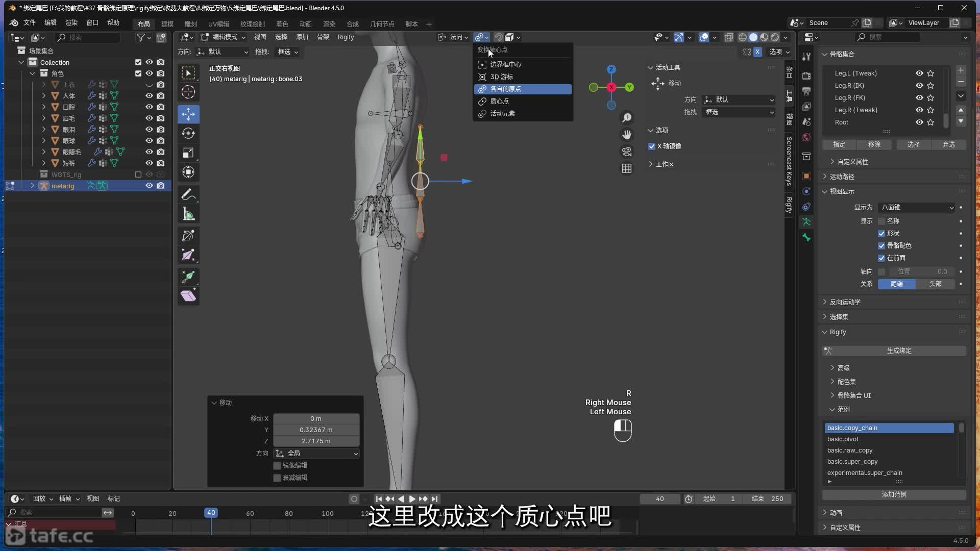The width and height of the screenshot is (980, 551).
Task: Open 拖拽 框选 dropdown in active tool
Action: tap(739, 112)
